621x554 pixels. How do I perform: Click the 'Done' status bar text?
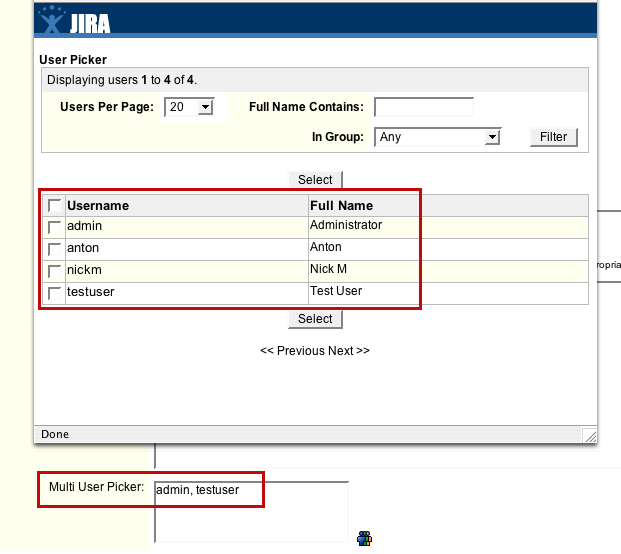pos(55,434)
